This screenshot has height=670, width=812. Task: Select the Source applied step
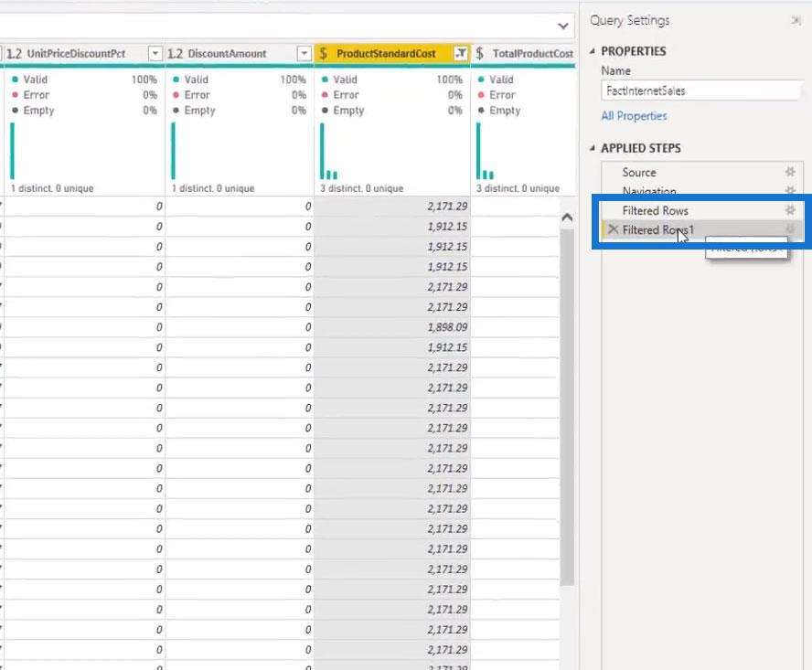[639, 172]
